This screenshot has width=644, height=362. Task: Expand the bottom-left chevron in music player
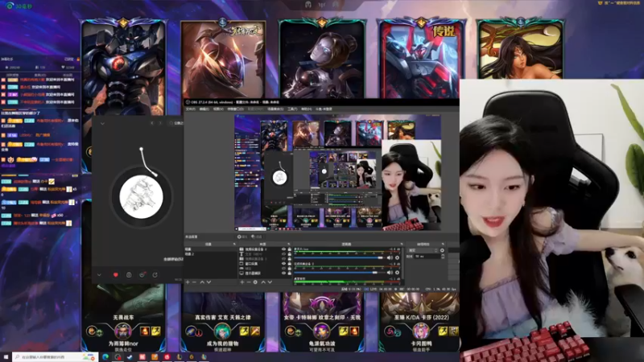99,274
